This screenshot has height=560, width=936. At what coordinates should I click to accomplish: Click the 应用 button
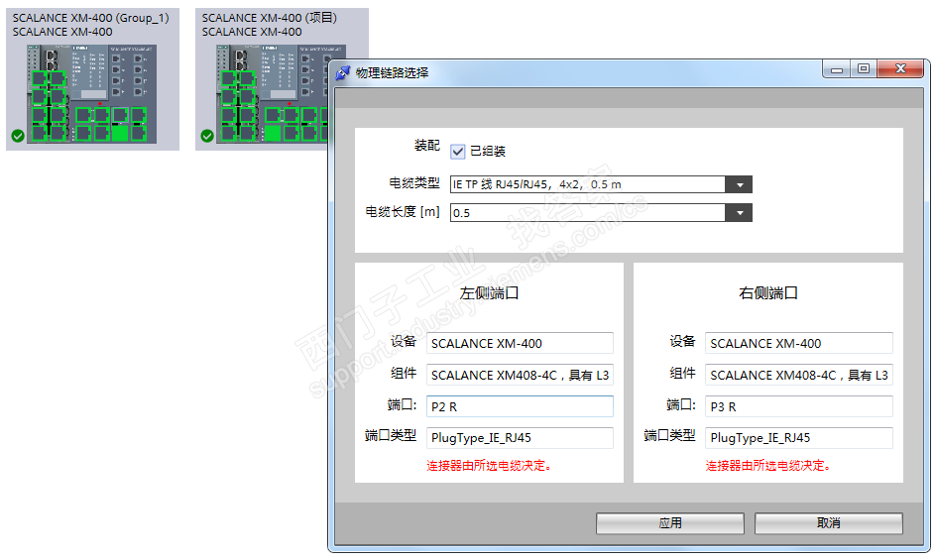point(669,523)
